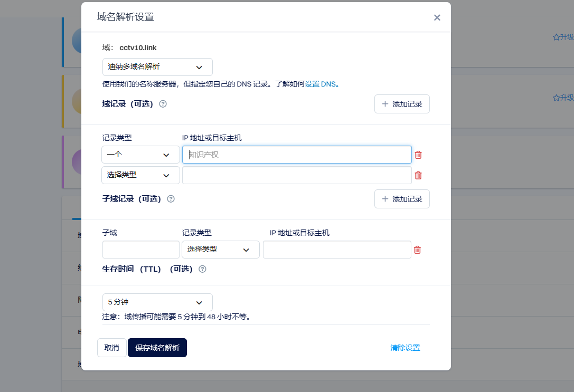
Task: Click 清除设置 to clear settings
Action: click(405, 348)
